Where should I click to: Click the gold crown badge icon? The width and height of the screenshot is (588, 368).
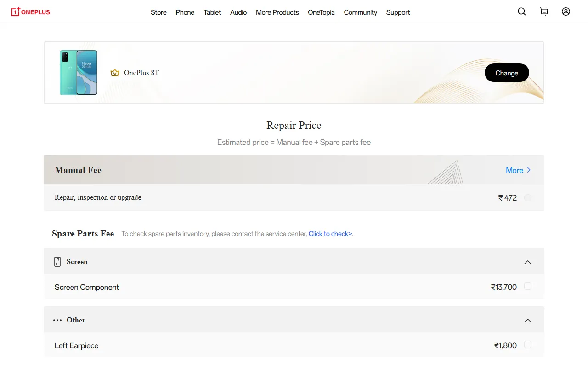click(x=115, y=73)
